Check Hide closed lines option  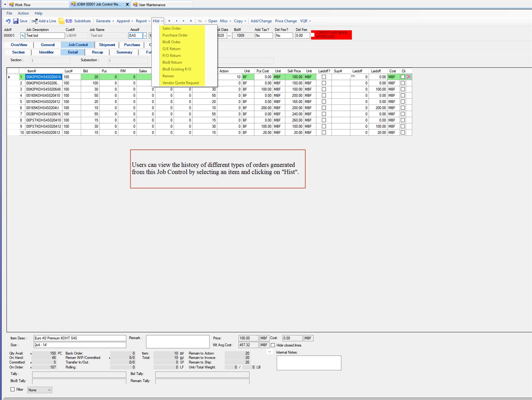coord(273,345)
